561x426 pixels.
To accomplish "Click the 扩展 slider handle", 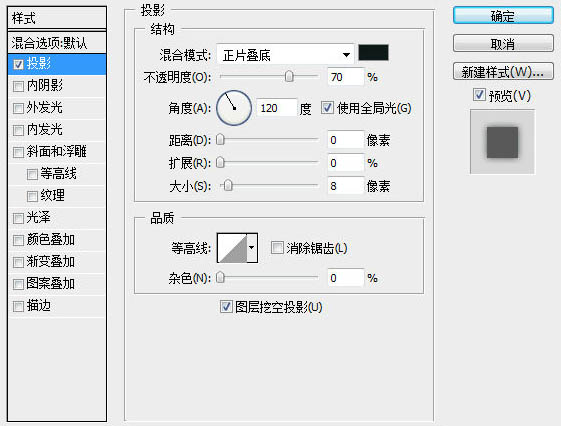I will pos(220,162).
